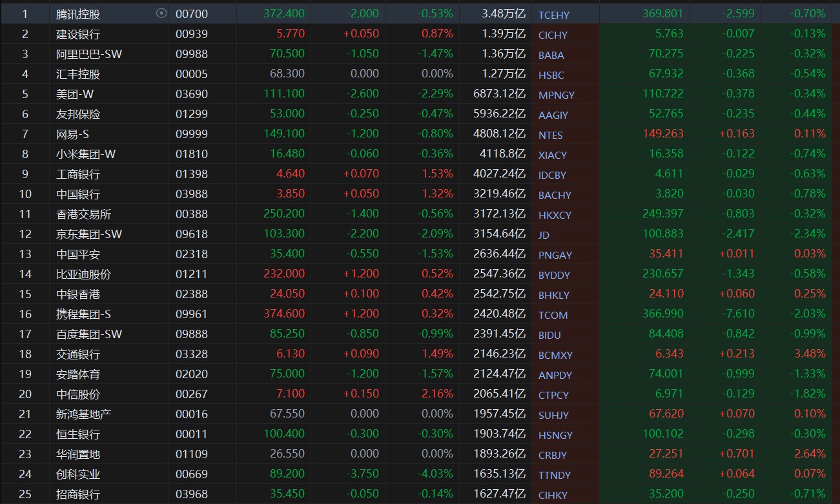Click the 中国银行 stock name
This screenshot has height=504, width=840.
pos(78,194)
